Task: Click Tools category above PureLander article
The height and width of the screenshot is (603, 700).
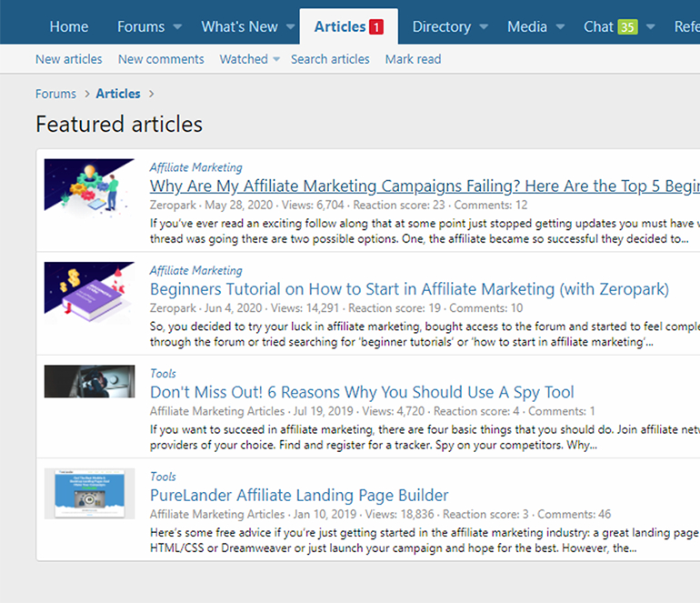Action: 163,477
